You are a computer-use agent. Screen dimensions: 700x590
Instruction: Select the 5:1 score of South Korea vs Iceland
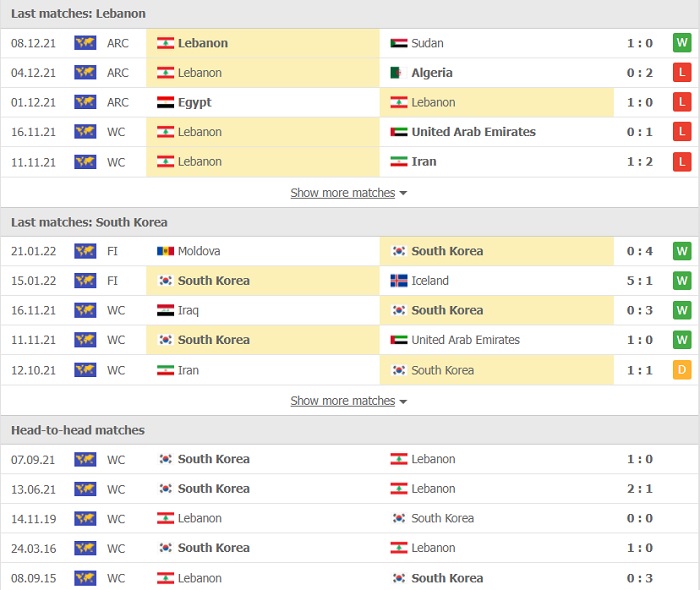click(640, 281)
